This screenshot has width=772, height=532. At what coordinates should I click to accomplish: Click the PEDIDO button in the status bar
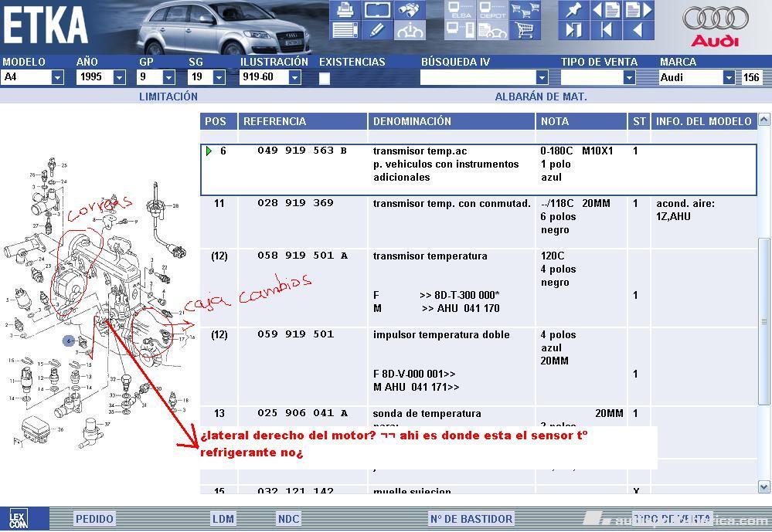(x=94, y=519)
